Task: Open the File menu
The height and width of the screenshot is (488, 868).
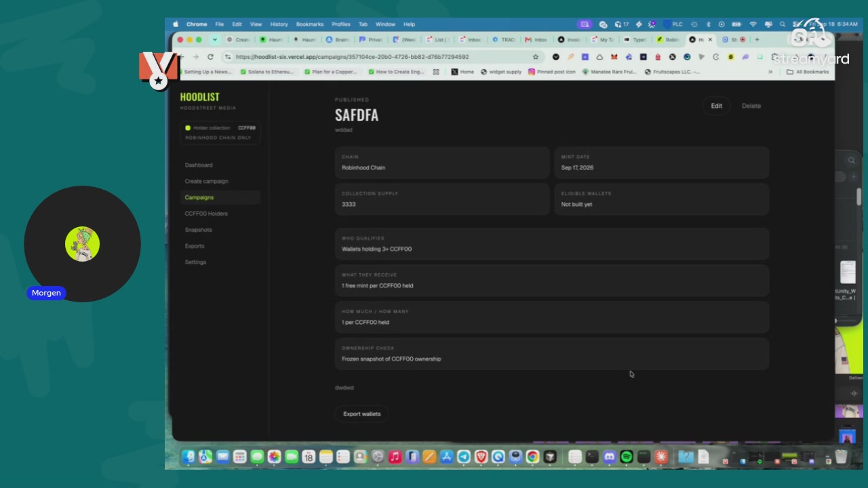Action: (220, 24)
